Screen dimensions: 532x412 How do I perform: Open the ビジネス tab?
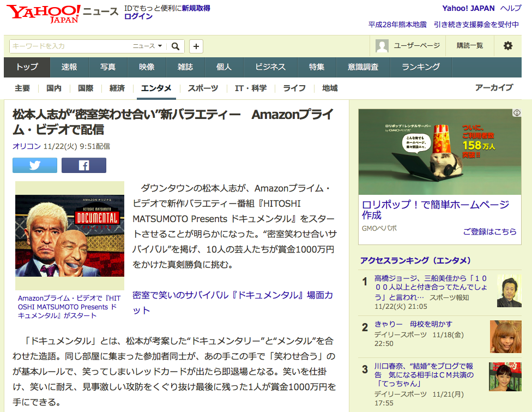[270, 67]
